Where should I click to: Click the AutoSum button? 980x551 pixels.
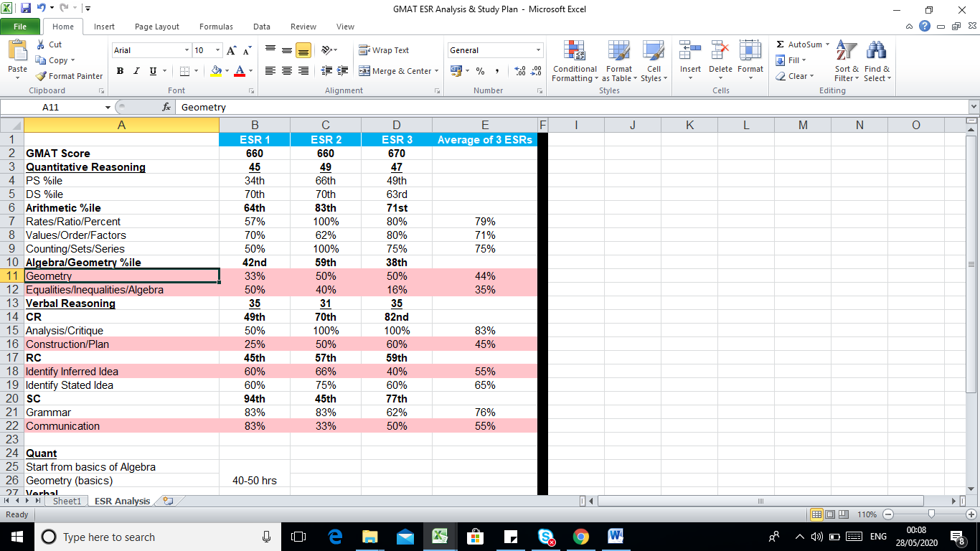[x=798, y=44]
